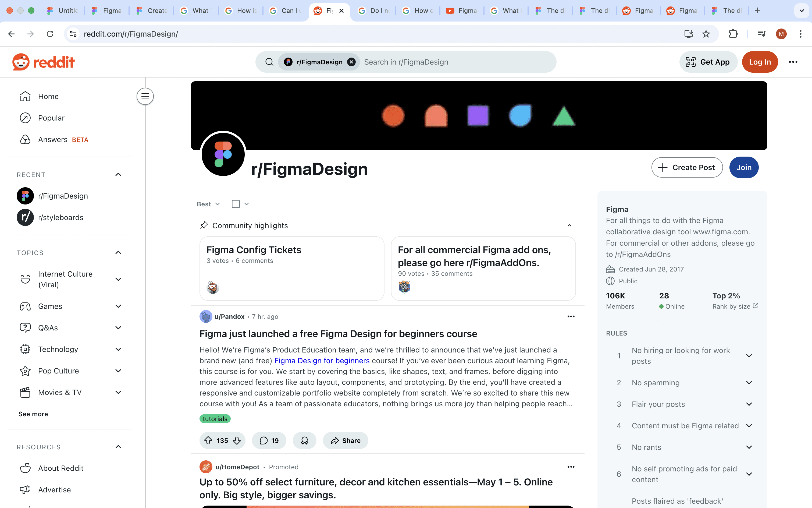The image size is (812, 508).
Task: Open comments on the beginners course post
Action: tap(269, 440)
